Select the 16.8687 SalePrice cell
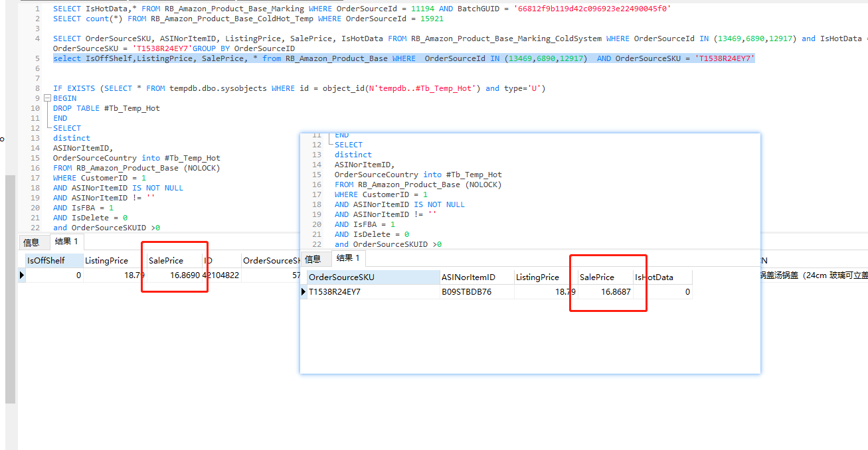This screenshot has height=450, width=868. coord(605,291)
